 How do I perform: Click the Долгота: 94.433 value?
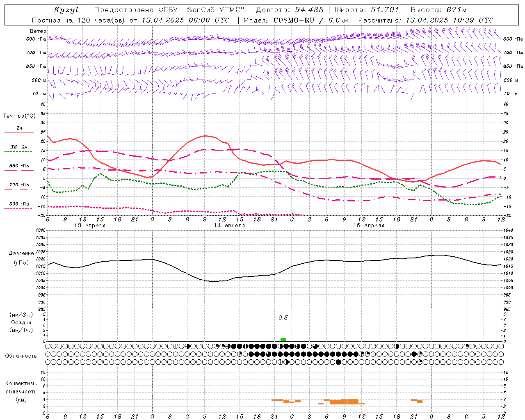290,10
